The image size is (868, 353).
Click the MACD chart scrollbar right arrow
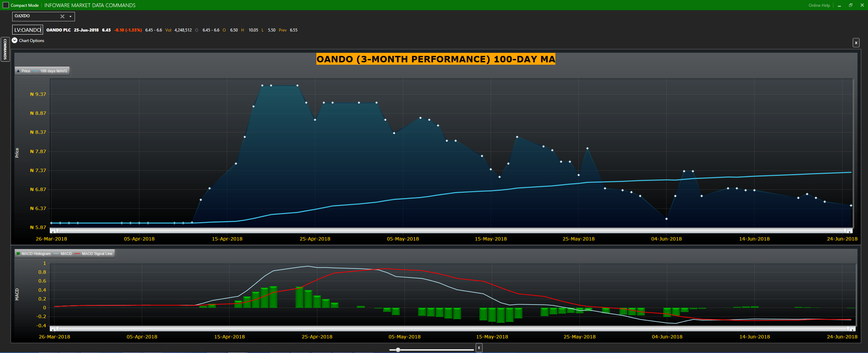point(852,329)
